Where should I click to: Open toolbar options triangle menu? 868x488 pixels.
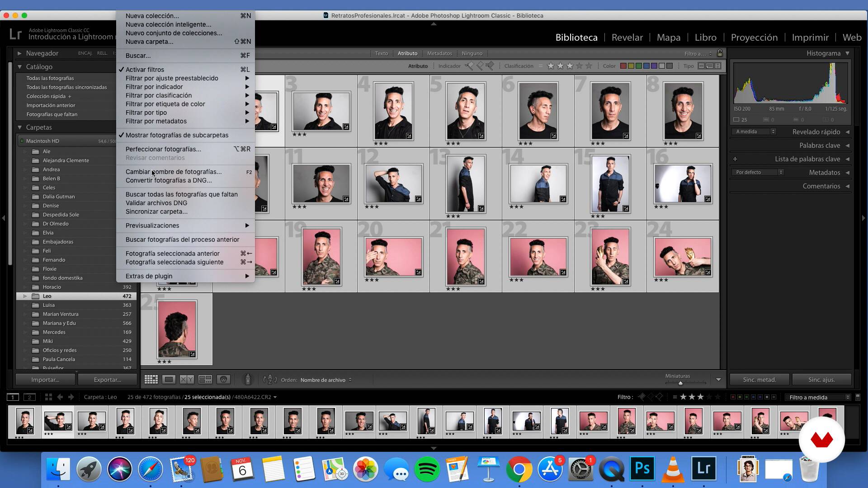click(718, 380)
